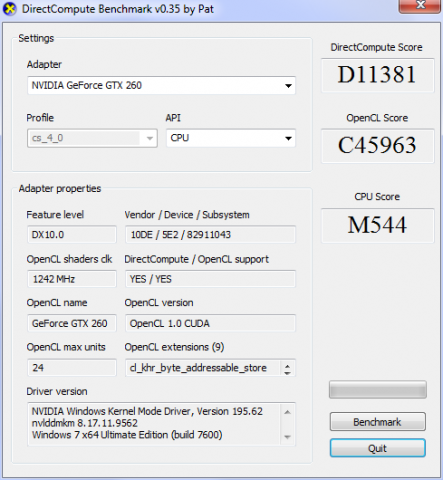Click the driver line 'nvlddmkm 8.17.11.9562'
Viewport: 443px width, 480px height.
(x=85, y=423)
